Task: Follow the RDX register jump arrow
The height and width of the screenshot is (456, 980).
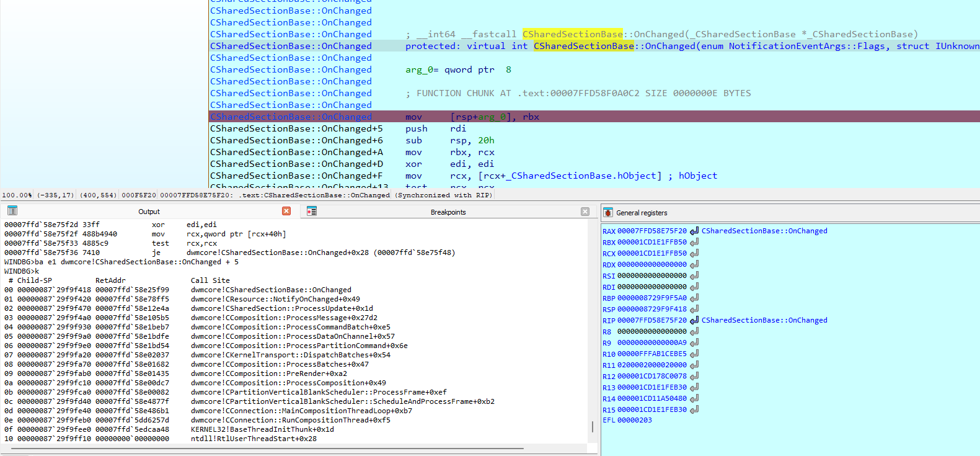Action: pos(694,264)
